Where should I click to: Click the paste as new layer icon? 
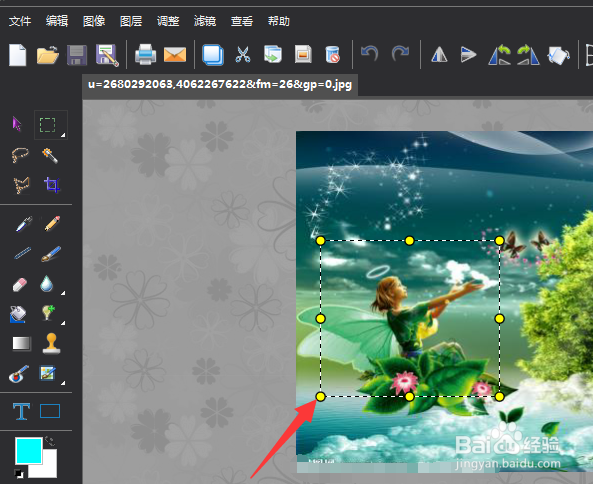pos(273,54)
